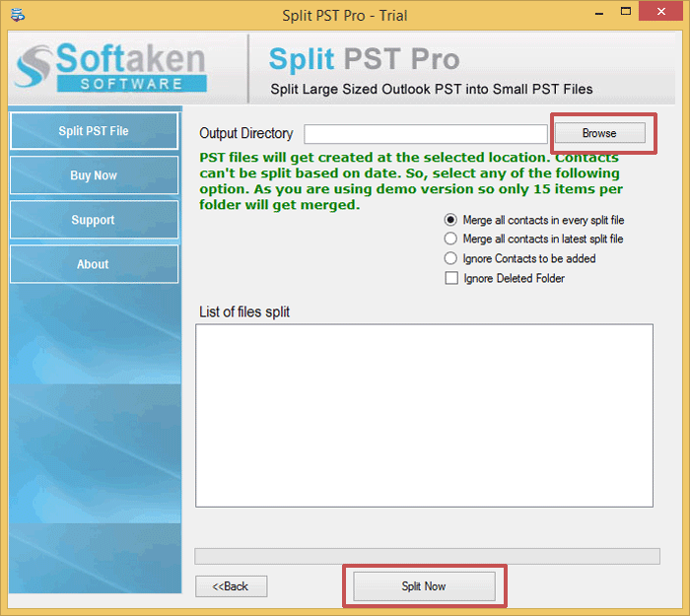Viewport: 690px width, 616px height.
Task: Click the Softaken Software logo
Action: pyautogui.click(x=110, y=67)
